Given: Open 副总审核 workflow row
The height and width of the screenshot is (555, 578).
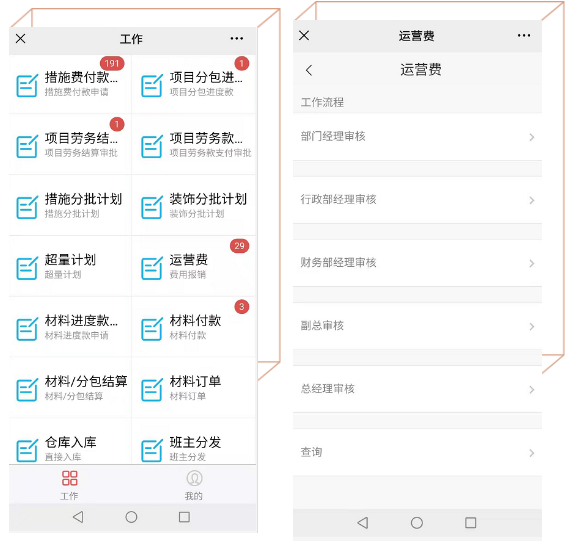Looking at the screenshot, I should 417,326.
